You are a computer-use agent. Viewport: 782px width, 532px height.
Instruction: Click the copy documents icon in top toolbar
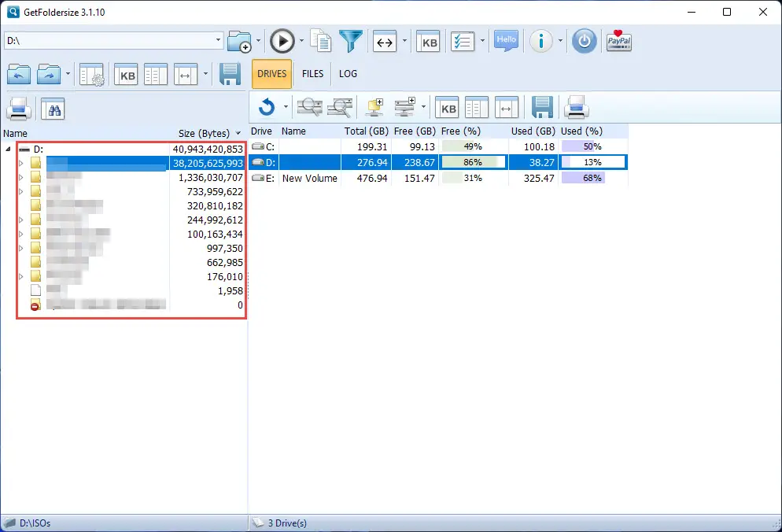tap(321, 40)
